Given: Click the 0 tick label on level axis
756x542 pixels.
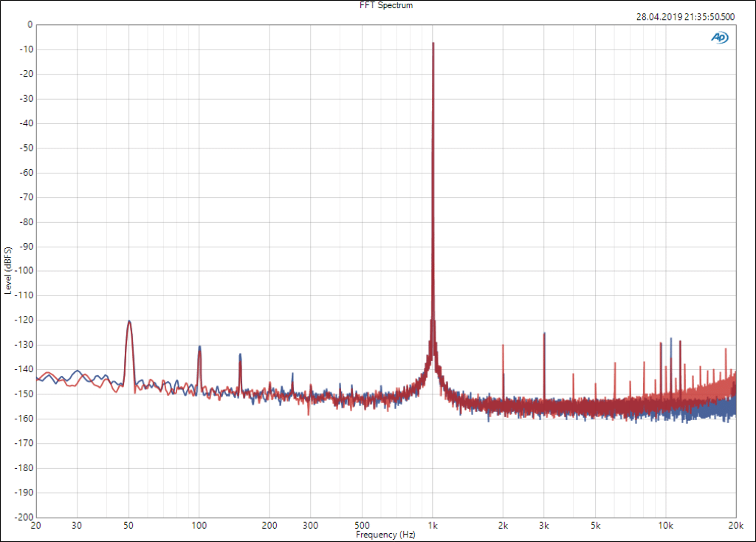Looking at the screenshot, I should [30, 24].
